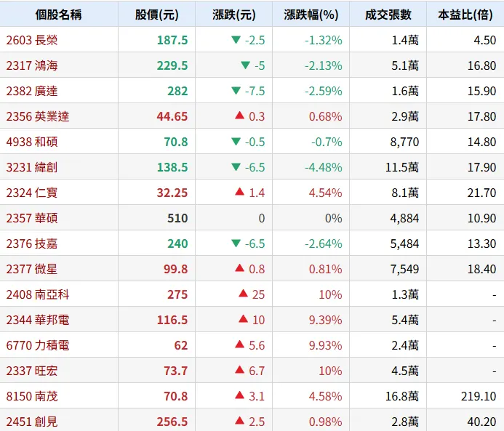The height and width of the screenshot is (431, 504).
Task: Click the 219.10 P/E ratio for 南茂
Action: click(x=479, y=396)
